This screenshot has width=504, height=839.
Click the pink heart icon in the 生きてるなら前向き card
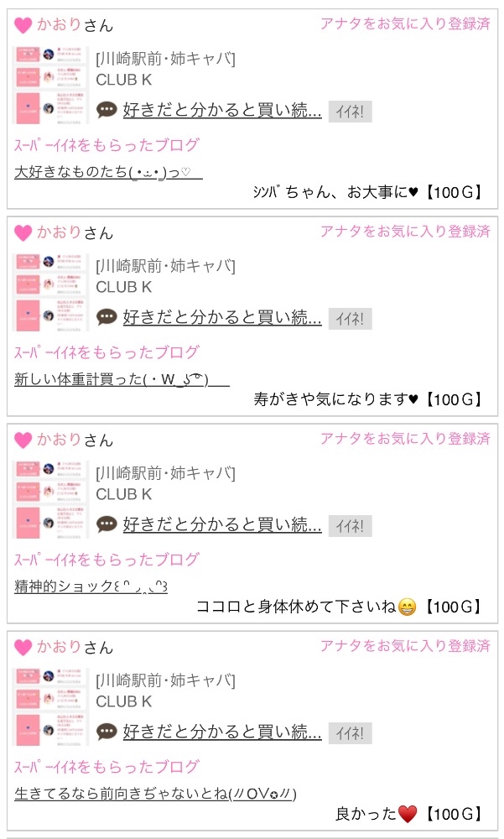click(23, 648)
